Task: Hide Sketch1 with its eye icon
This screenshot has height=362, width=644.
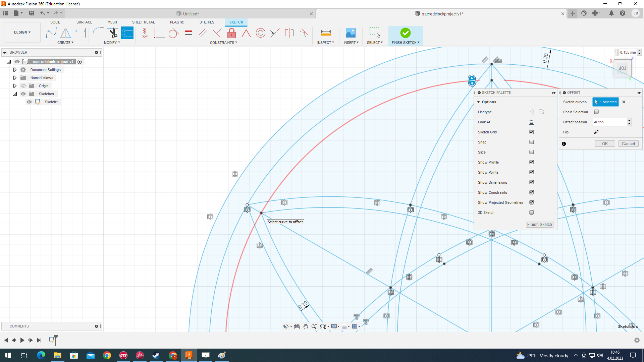Action: (x=29, y=102)
